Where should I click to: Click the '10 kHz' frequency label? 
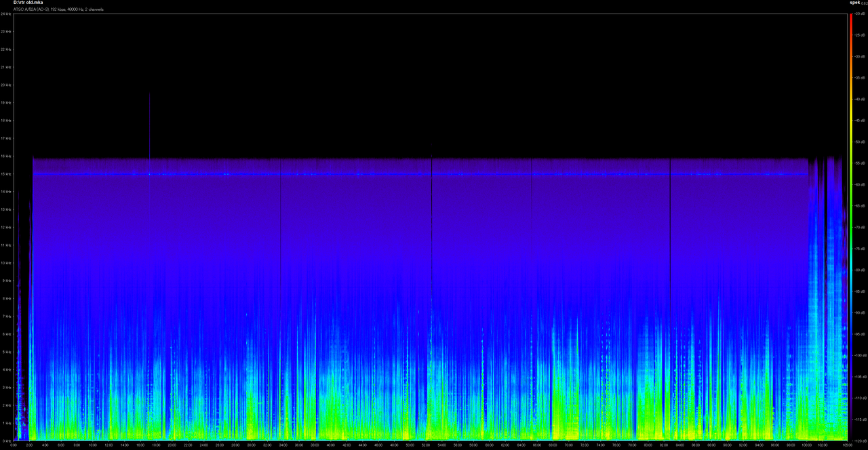pos(6,262)
